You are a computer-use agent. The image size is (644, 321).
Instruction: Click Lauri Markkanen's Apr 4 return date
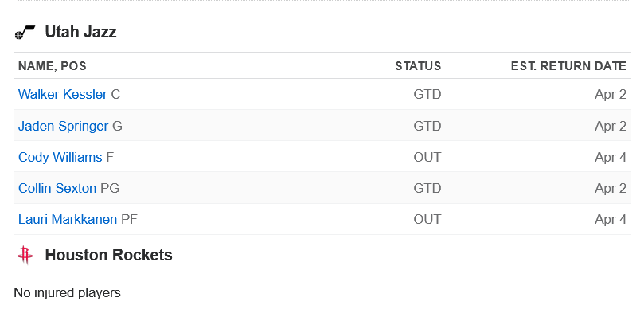611,220
